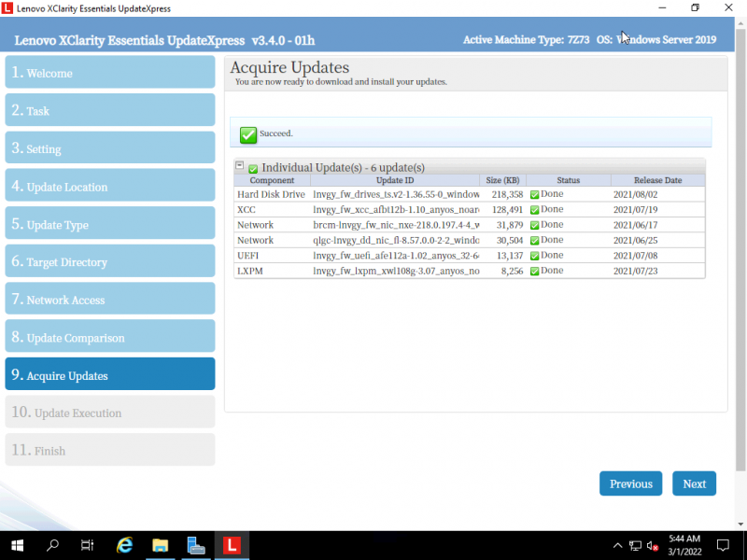Launch Internet Explorer from the taskbar

pos(124,545)
